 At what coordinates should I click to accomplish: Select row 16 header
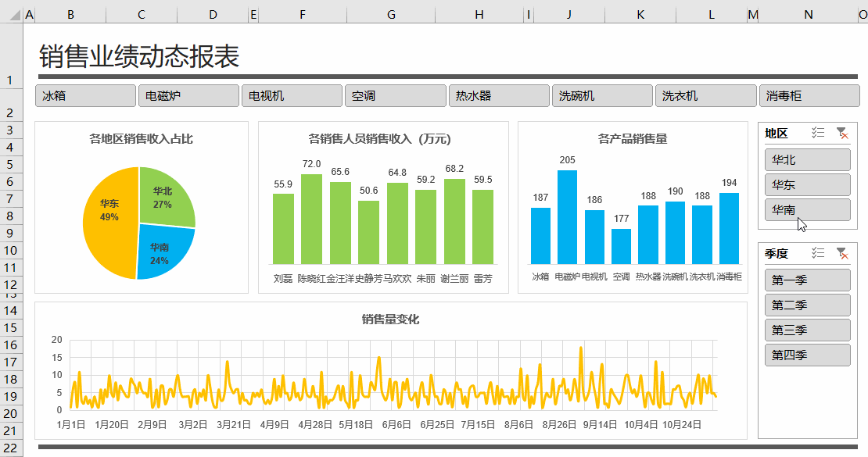pos(11,345)
